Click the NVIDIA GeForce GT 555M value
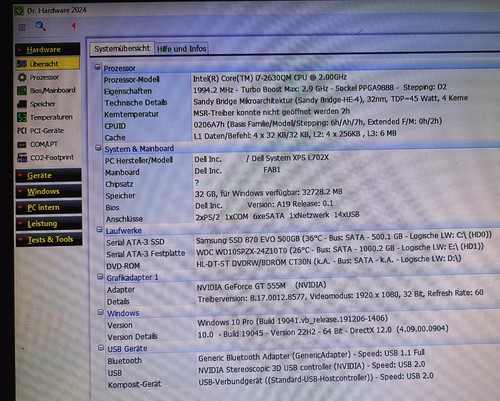500x401 pixels. pyautogui.click(x=261, y=286)
